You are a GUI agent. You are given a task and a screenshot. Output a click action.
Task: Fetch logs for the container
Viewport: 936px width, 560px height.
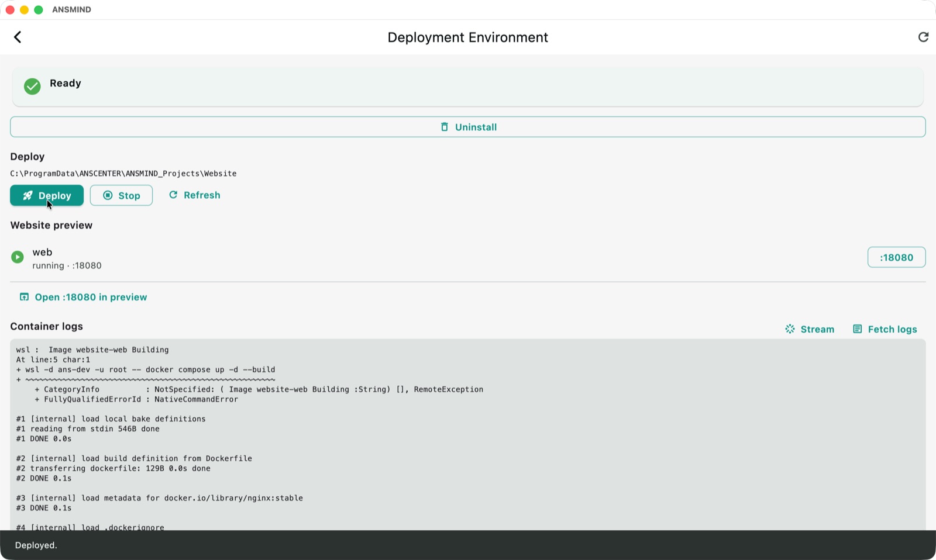(x=885, y=329)
